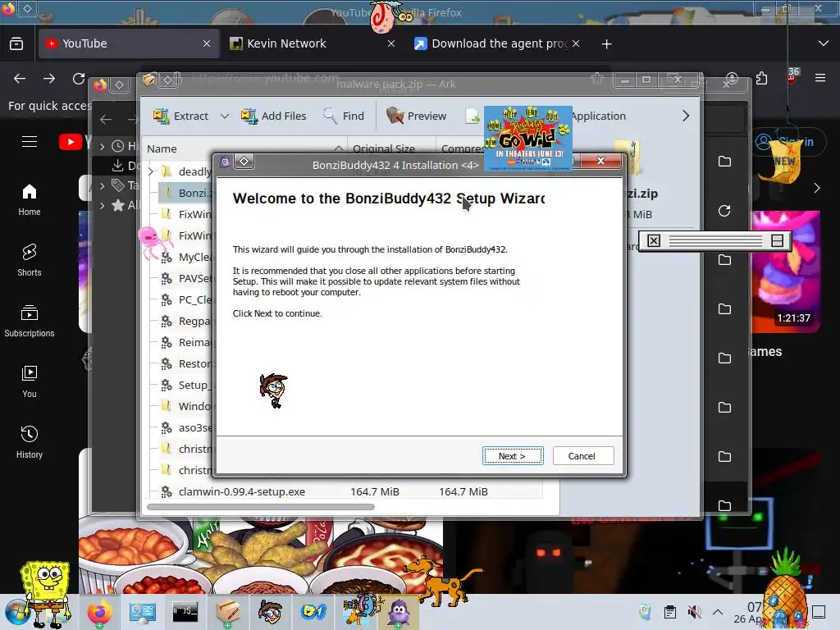The width and height of the screenshot is (840, 630).
Task: Click the BonziBuddy installer title bar icon
Action: 225,162
